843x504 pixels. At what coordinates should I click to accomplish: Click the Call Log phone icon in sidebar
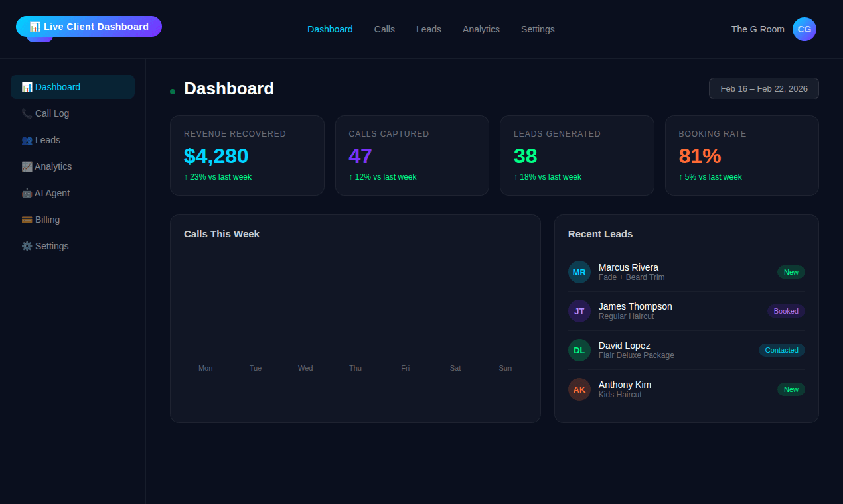click(27, 113)
